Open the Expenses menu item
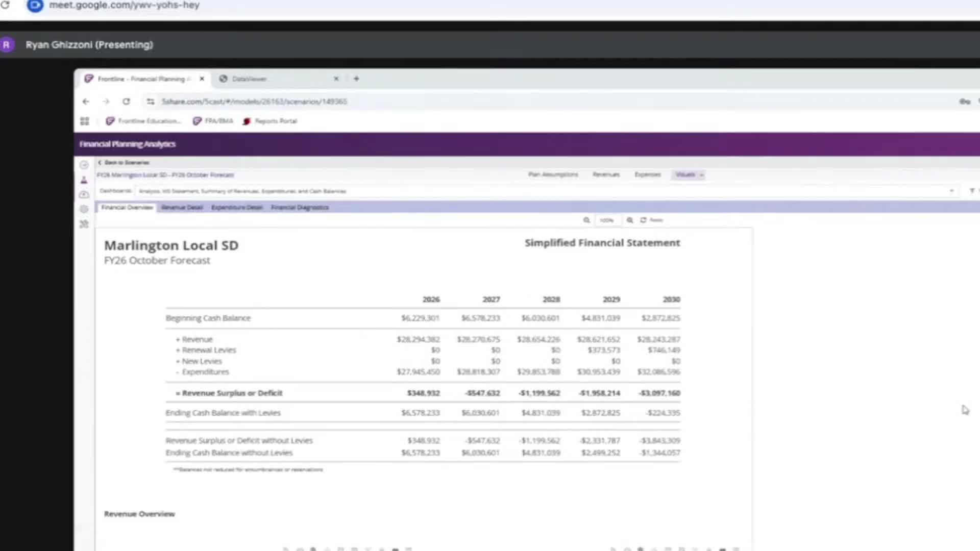980x551 pixels. [x=647, y=174]
